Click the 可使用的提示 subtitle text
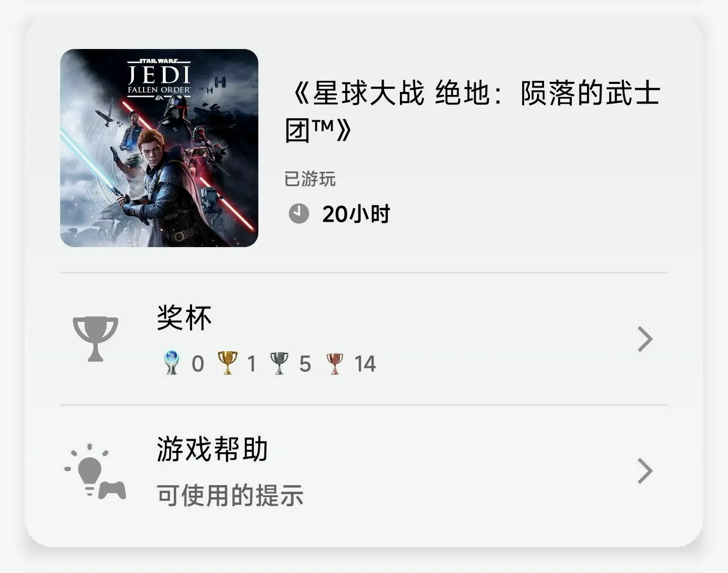728x573 pixels. click(x=230, y=495)
